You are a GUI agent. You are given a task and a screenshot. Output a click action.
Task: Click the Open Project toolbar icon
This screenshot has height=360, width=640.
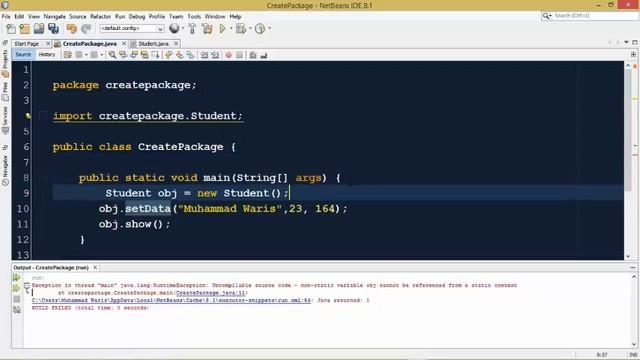pyautogui.click(x=39, y=29)
